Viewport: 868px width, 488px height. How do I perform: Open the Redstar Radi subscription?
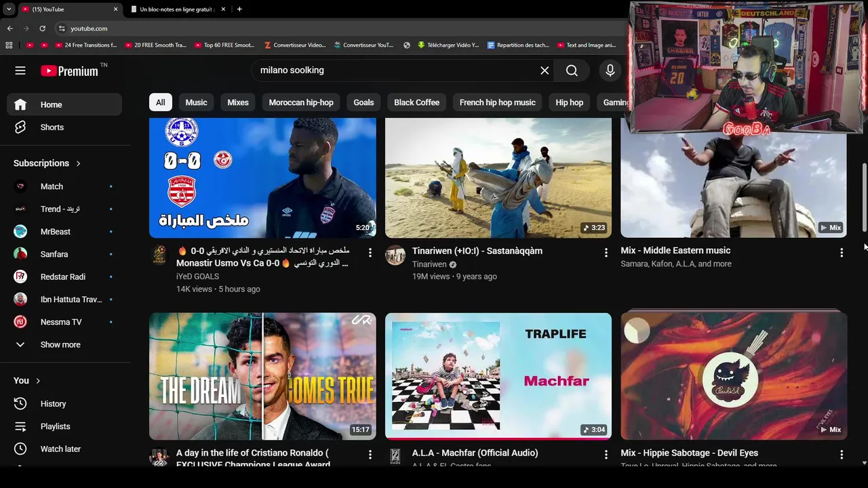(64, 277)
